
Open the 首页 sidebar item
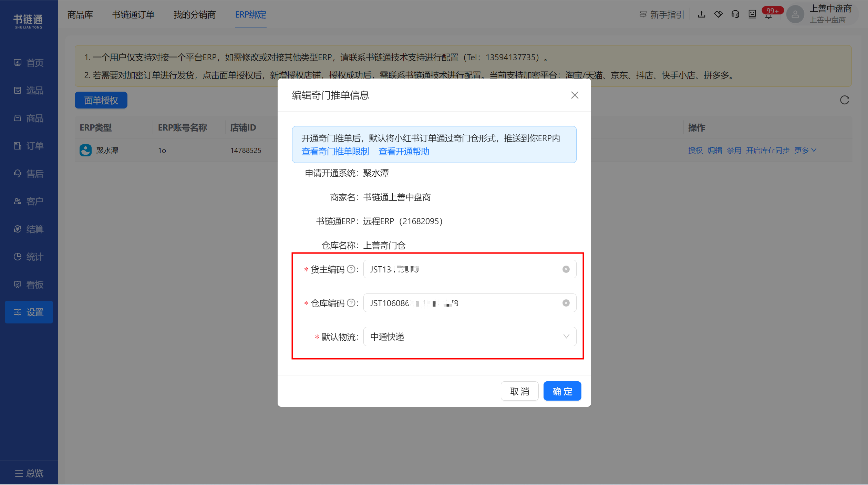point(29,63)
